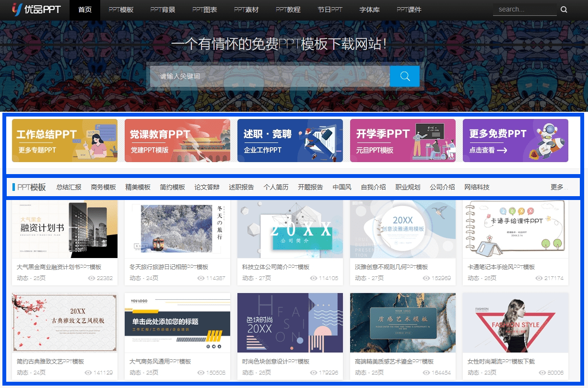
Task: Click the 卡通笔记本手绘风PPT模板 title
Action: coord(501,267)
